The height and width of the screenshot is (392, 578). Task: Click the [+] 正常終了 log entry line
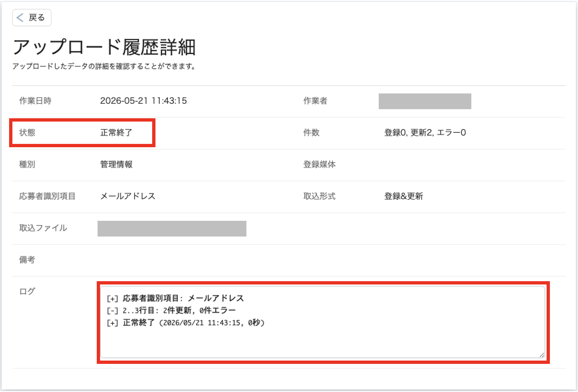185,323
